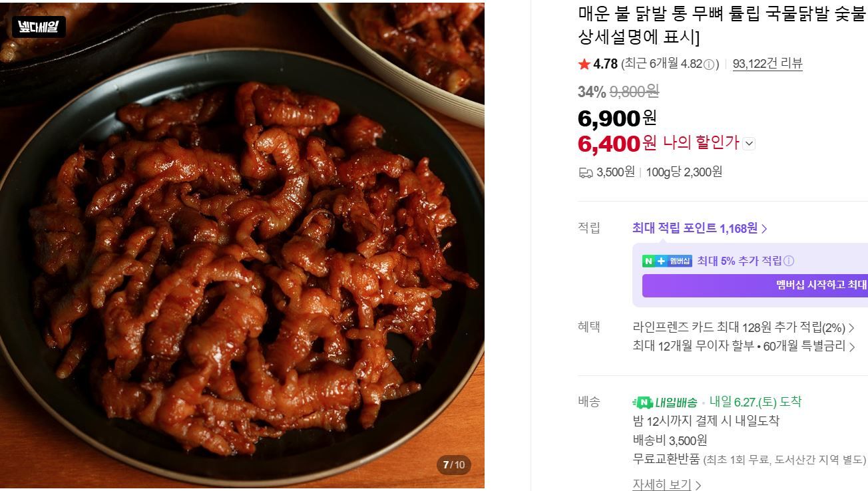
Task: Click the 7/10 image counter badge
Action: click(x=454, y=464)
